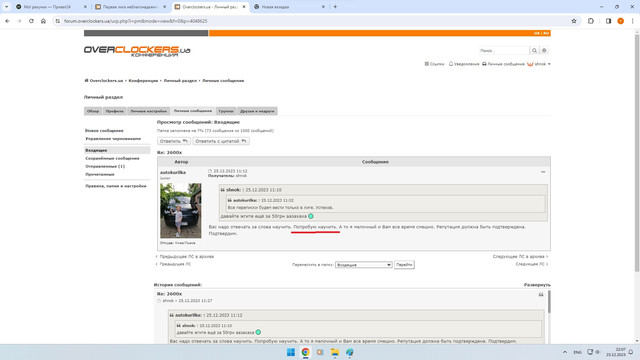640x360 pixels.
Task: Expand the shnok user menu
Action: tap(539, 64)
